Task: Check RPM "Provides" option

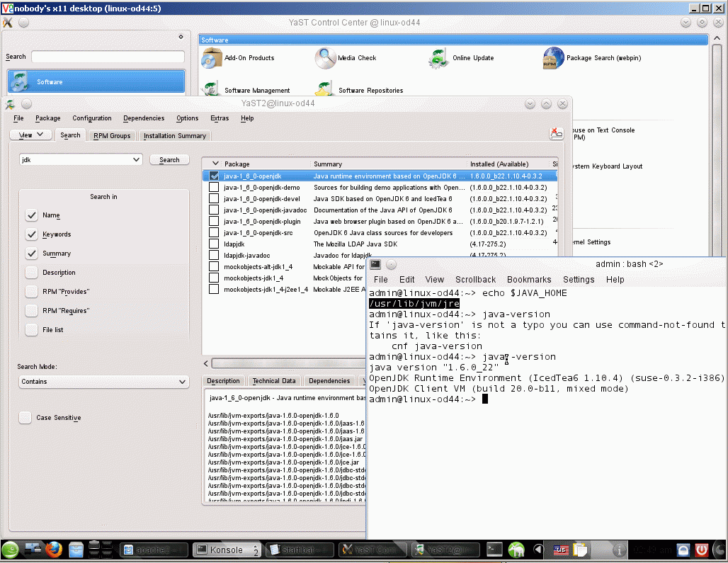Action: (32, 292)
